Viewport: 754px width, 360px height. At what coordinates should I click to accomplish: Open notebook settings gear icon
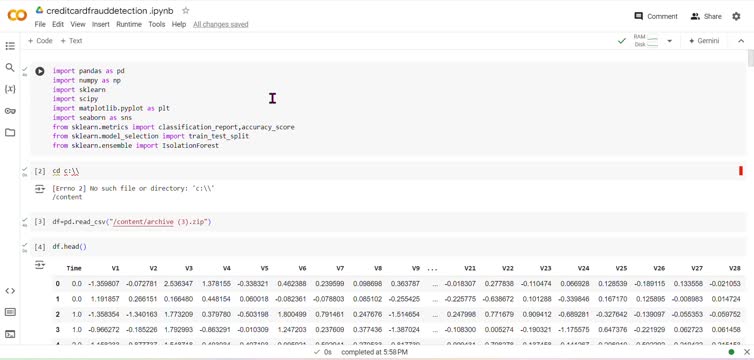(736, 16)
